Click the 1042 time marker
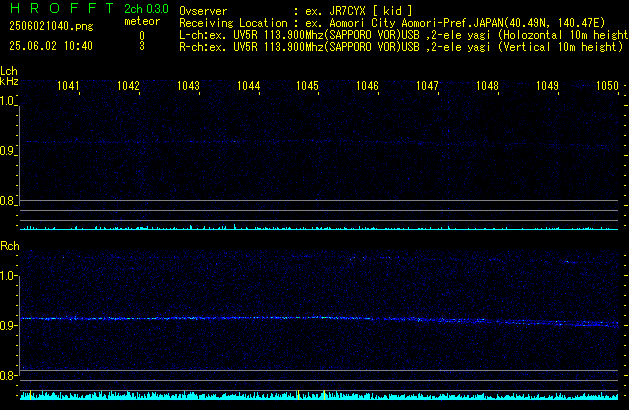Screen dimensions: 629x410 click(128, 86)
